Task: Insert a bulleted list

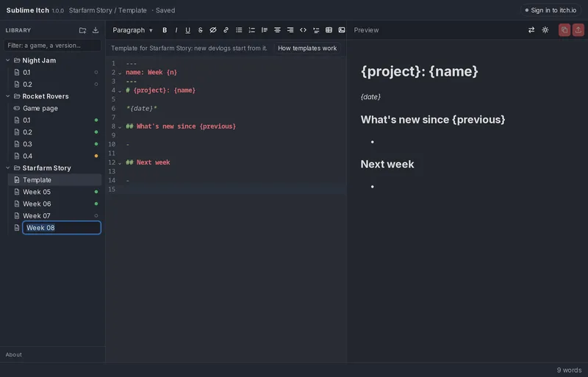Action: click(239, 30)
